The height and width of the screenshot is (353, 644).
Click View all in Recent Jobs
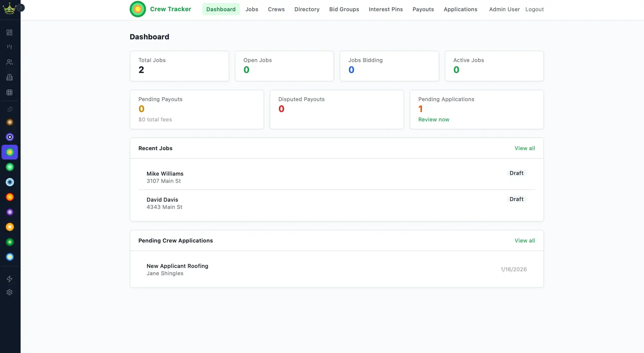525,148
